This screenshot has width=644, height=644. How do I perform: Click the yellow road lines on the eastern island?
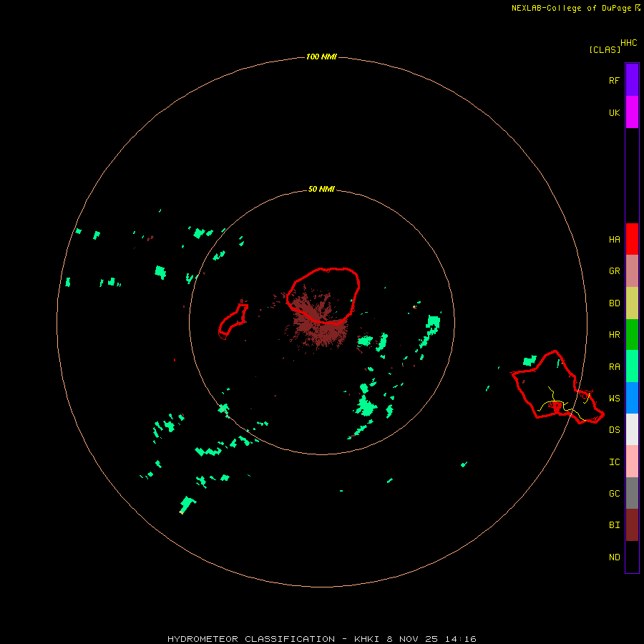[565, 404]
